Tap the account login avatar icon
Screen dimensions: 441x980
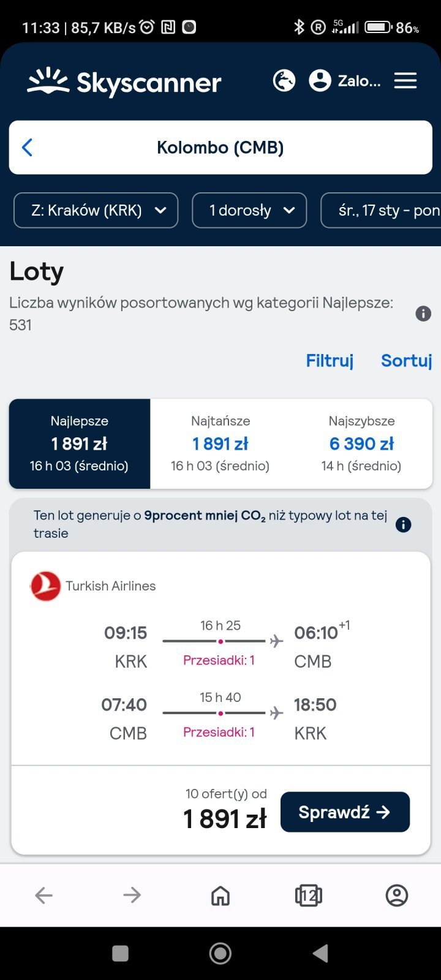(x=320, y=81)
